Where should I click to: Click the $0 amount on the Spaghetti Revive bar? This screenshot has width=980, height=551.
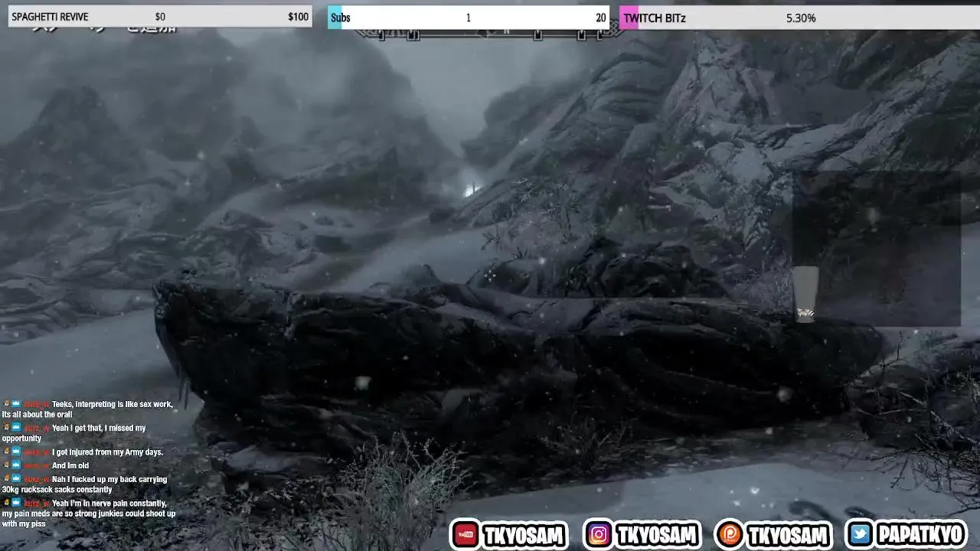pyautogui.click(x=160, y=17)
